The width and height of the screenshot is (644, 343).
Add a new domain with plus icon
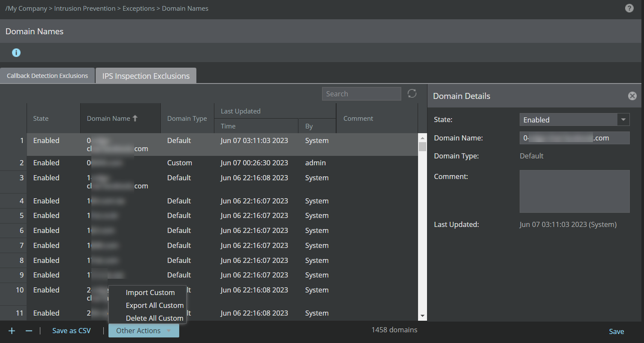pos(12,331)
